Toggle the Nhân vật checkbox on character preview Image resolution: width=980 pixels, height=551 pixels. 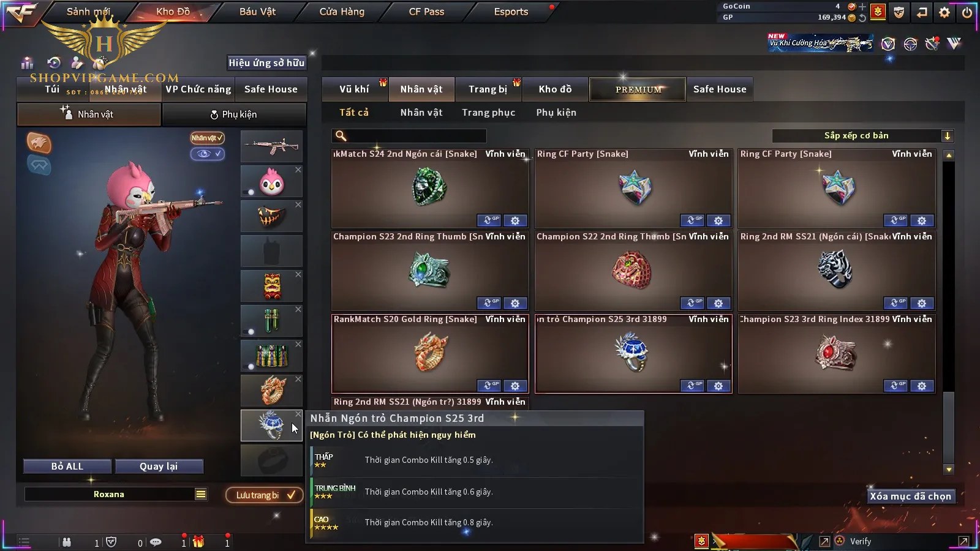click(x=207, y=138)
